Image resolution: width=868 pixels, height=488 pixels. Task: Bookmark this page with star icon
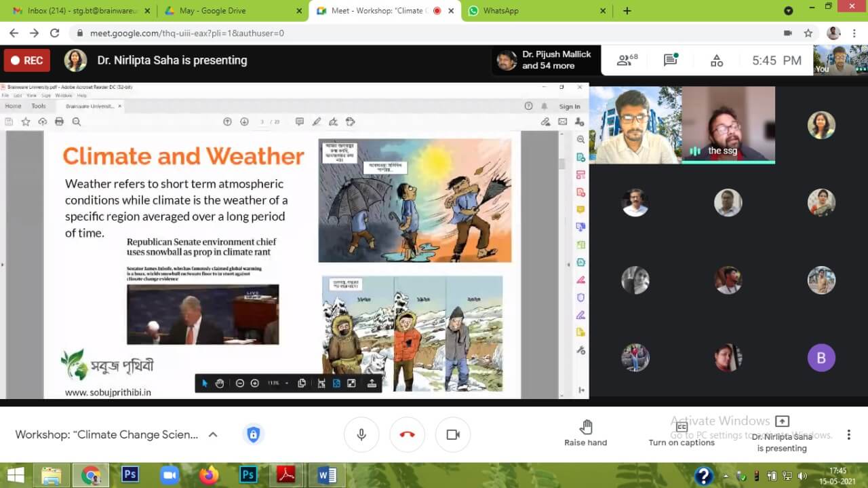point(808,33)
